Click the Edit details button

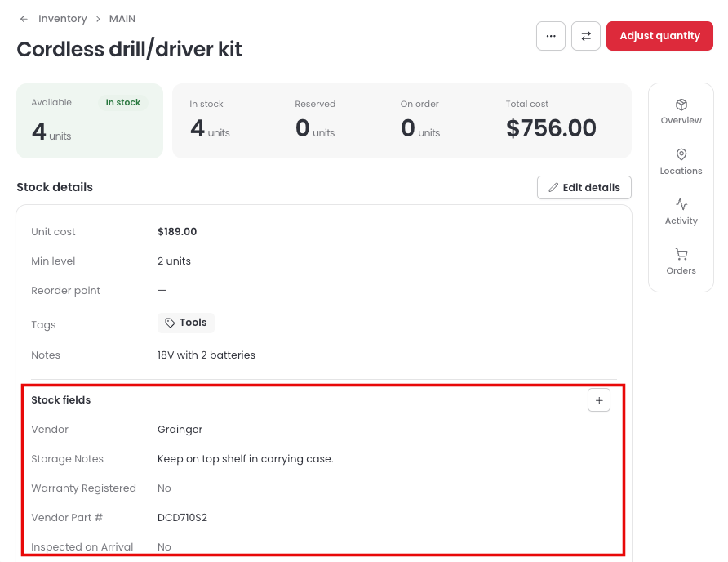tap(584, 187)
